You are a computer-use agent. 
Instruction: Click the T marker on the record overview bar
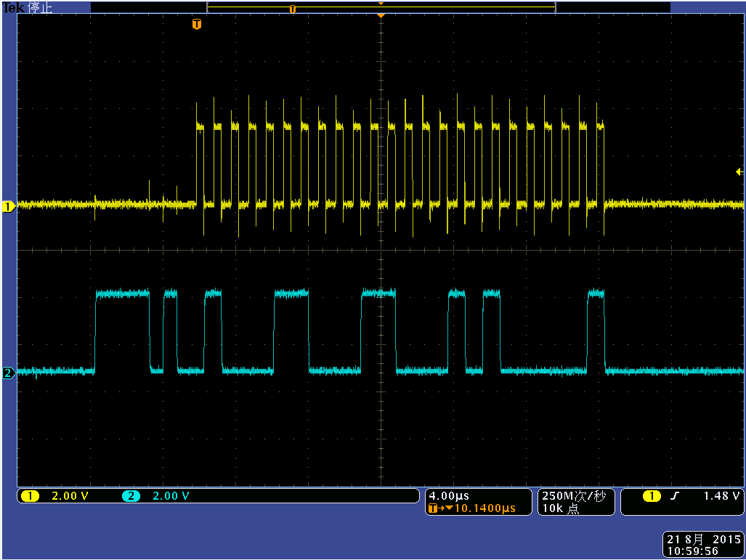point(293,9)
